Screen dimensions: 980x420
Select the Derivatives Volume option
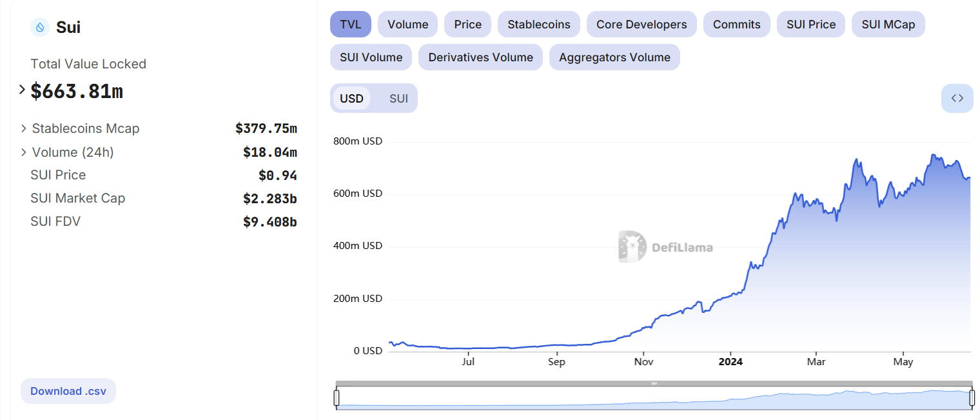coord(480,57)
